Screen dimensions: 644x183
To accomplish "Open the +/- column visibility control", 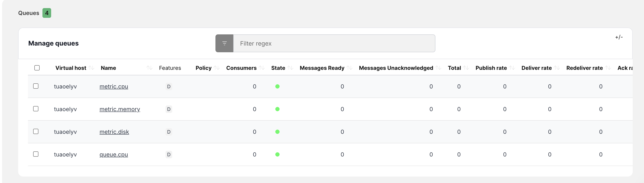I will pyautogui.click(x=619, y=37).
